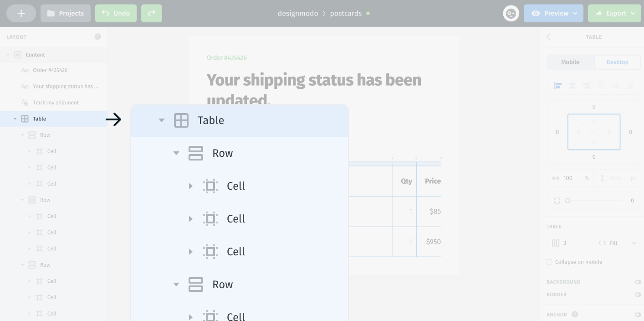Switch to the Mobile tab
Image resolution: width=644 pixels, height=321 pixels.
[x=570, y=62]
